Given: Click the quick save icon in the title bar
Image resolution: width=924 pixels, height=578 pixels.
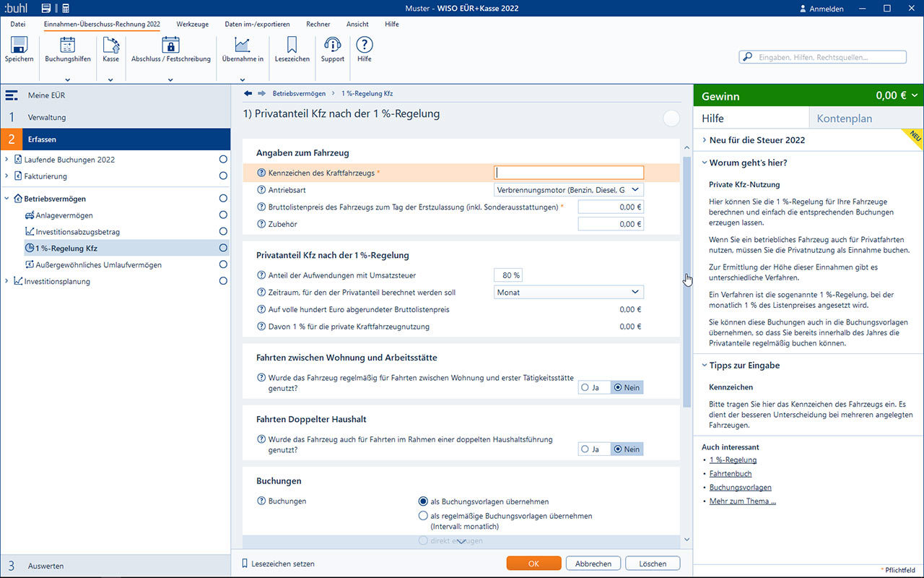Looking at the screenshot, I should point(46,9).
